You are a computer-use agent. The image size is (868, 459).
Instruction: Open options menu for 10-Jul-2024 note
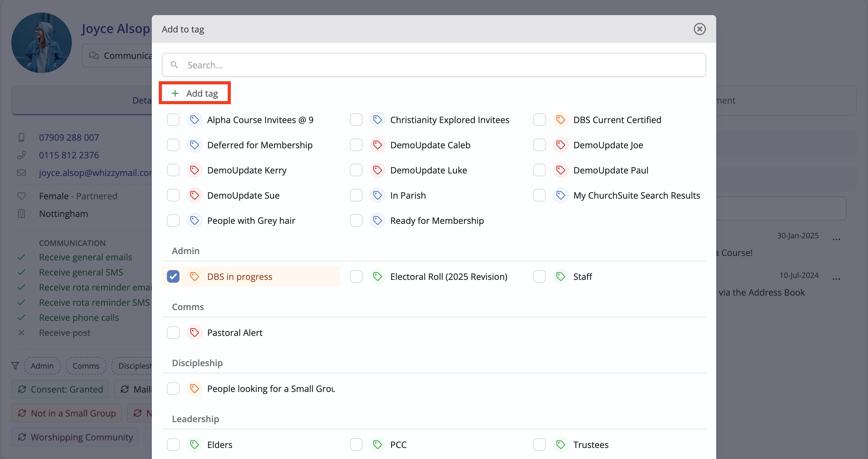836,279
